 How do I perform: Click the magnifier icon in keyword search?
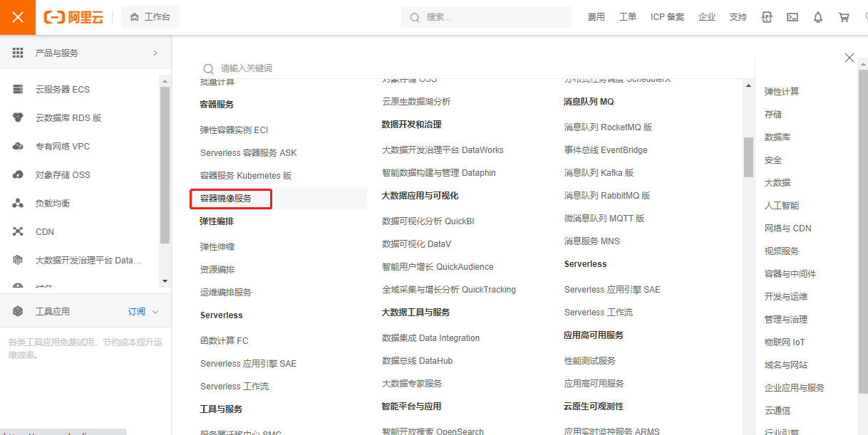coord(208,68)
